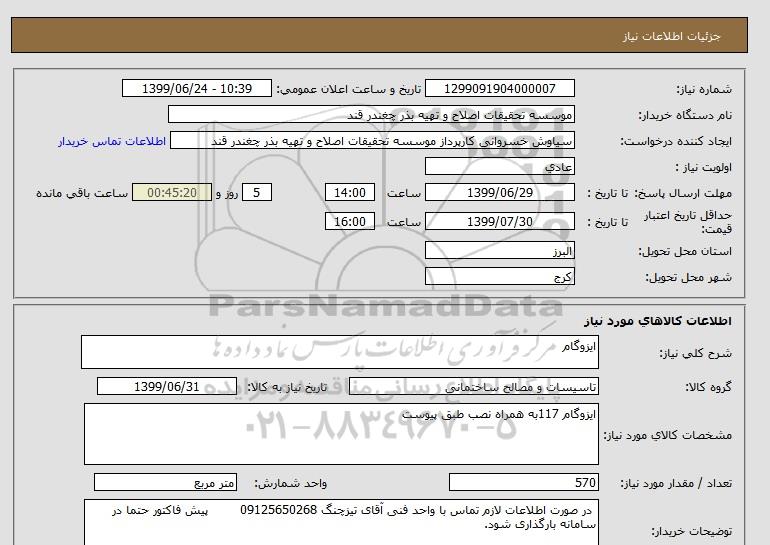Click the label گروه کالا
The image size is (770, 545).
click(709, 387)
